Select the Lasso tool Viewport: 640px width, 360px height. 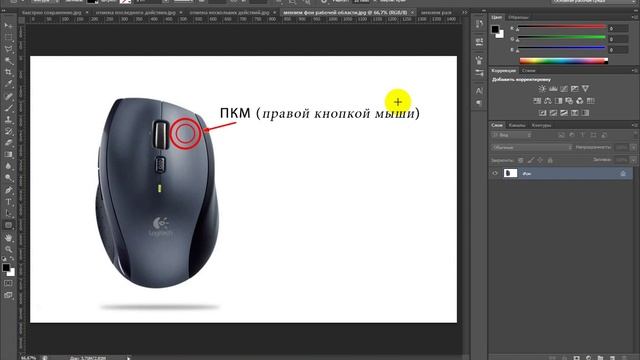click(8, 49)
